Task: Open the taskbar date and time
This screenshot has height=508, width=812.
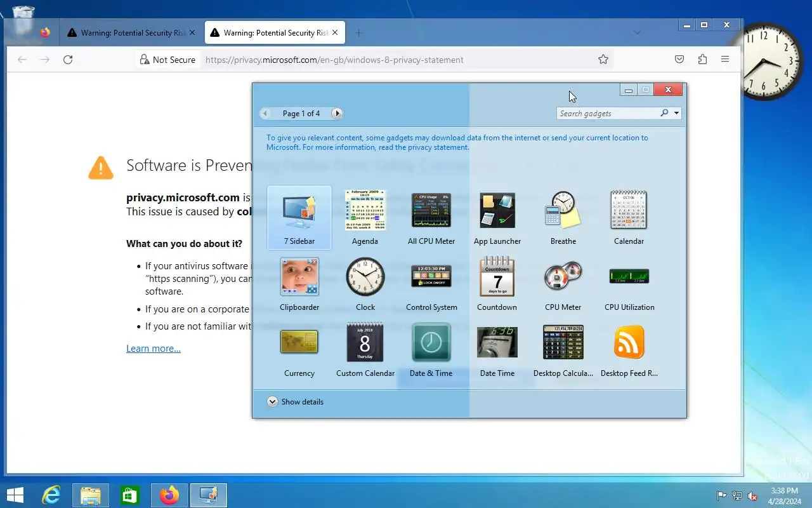Action: click(x=784, y=496)
